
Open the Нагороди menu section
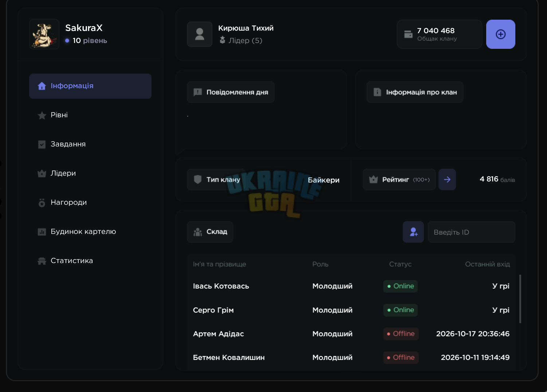(90, 203)
